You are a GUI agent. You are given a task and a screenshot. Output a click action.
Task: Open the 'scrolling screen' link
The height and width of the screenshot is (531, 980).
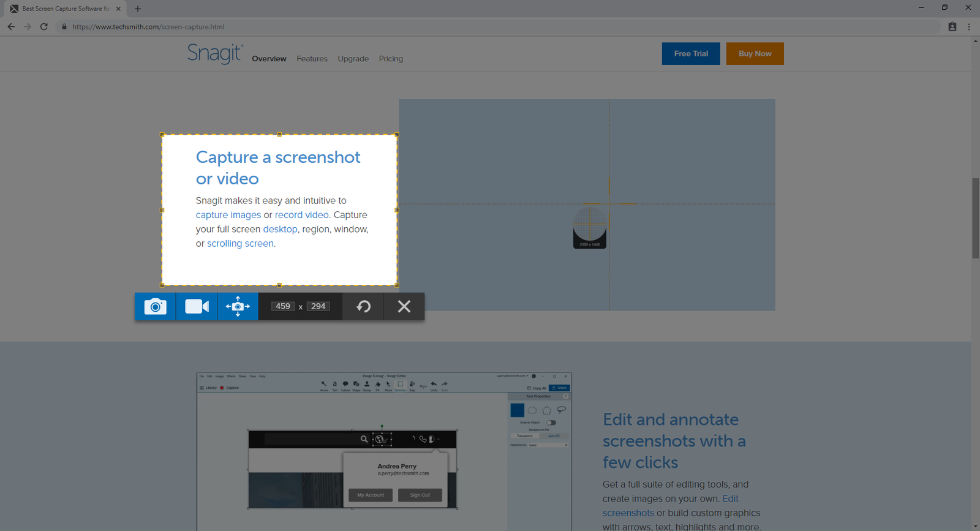[x=240, y=244]
